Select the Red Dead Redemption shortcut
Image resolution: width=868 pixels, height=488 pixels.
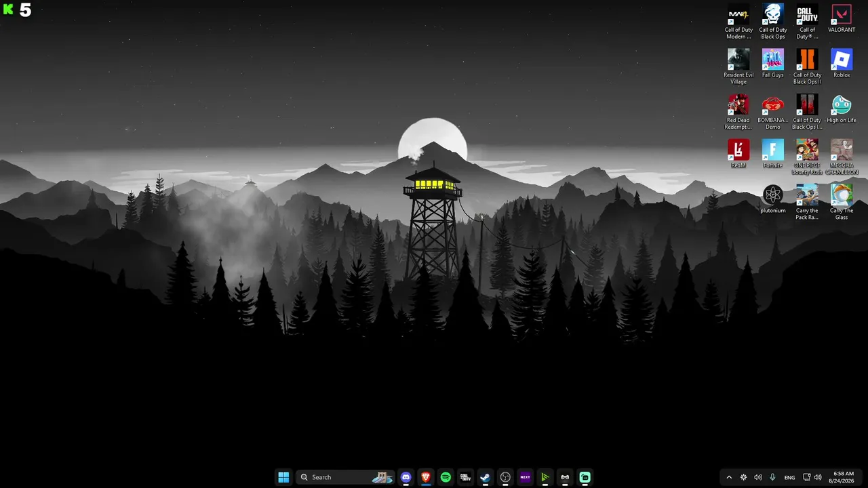[738, 113]
